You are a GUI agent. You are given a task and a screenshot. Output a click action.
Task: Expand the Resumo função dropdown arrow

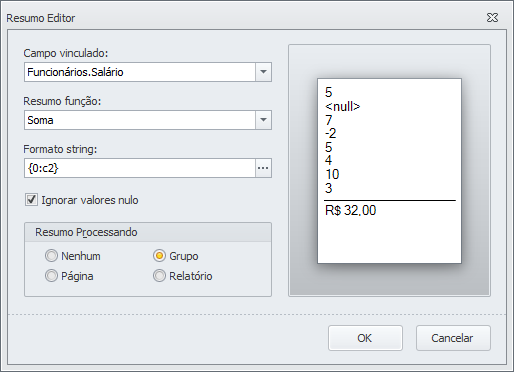(x=263, y=120)
